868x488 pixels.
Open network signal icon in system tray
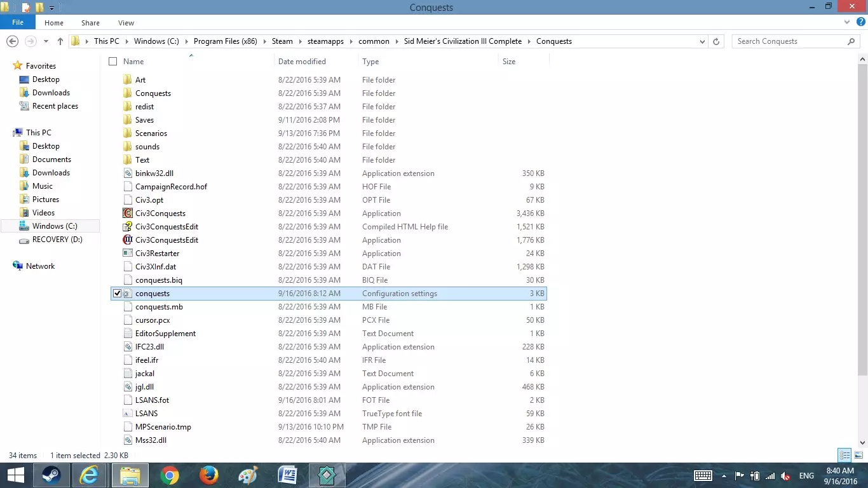(x=770, y=476)
